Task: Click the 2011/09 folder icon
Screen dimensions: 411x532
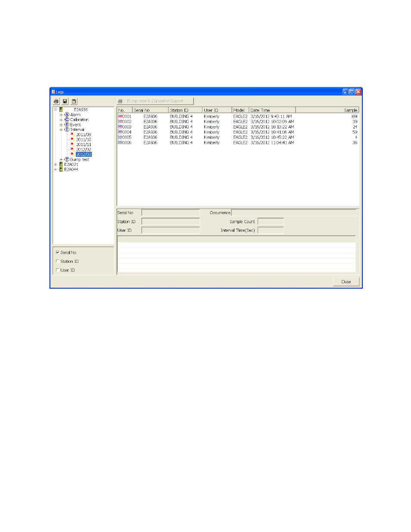Action: pos(73,134)
